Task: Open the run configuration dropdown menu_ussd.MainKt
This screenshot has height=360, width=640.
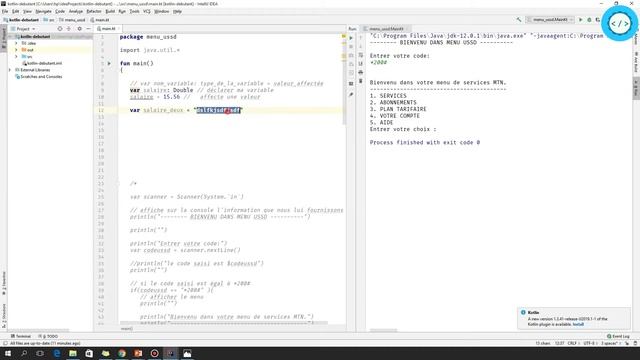Action: click(550, 20)
